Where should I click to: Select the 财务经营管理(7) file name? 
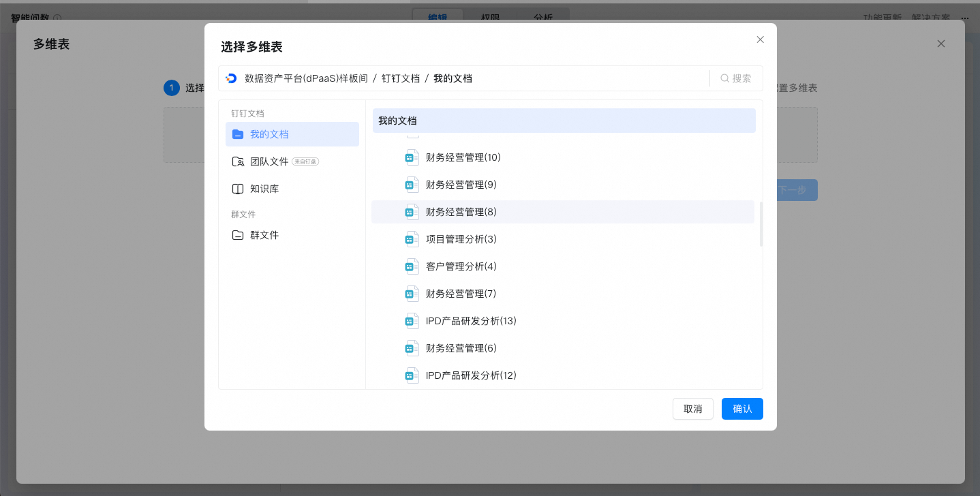coord(461,294)
